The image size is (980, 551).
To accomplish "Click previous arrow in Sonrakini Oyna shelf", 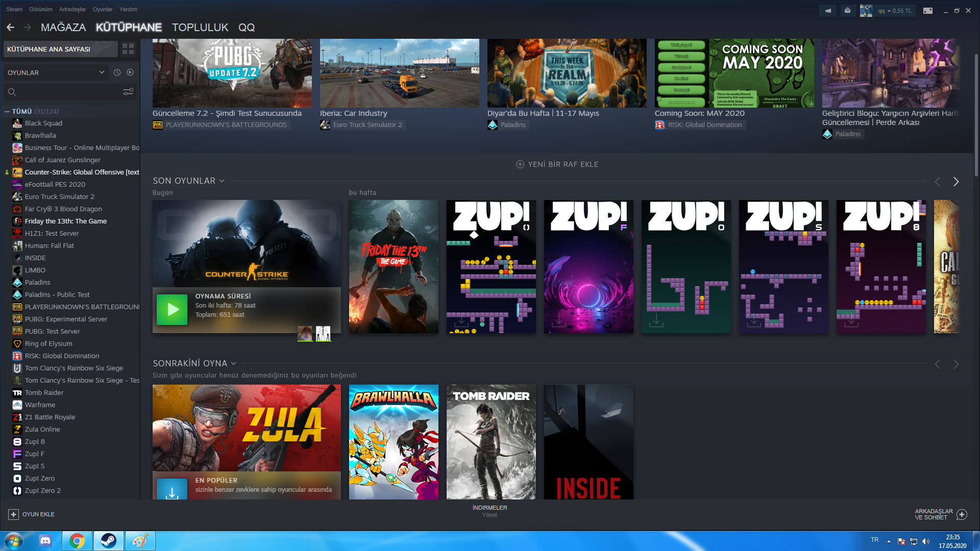I will pos(937,364).
